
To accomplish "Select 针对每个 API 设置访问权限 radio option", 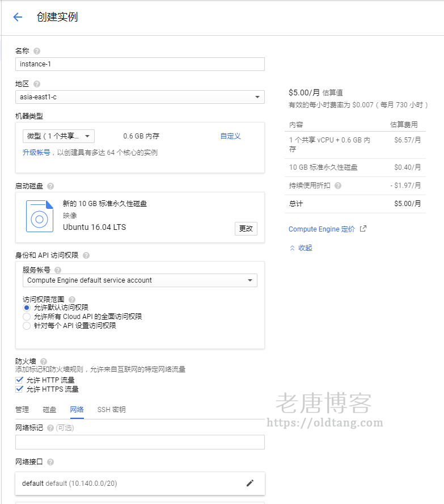I will (27, 326).
